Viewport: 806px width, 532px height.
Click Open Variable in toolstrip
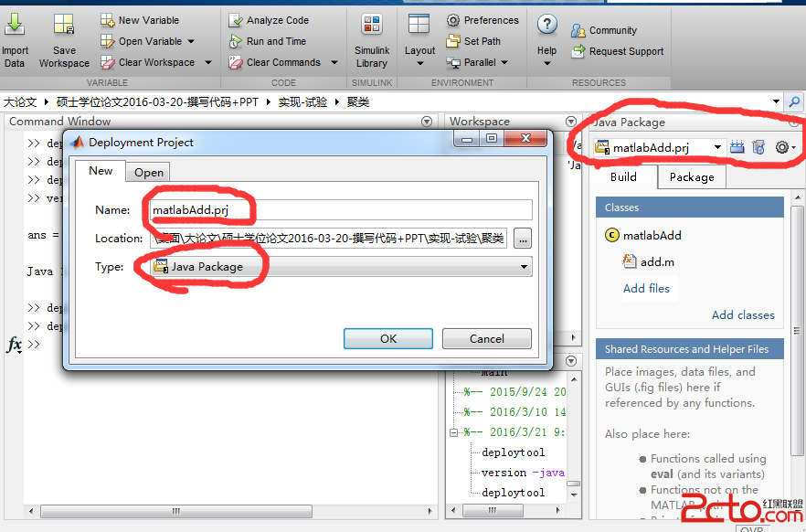pos(142,41)
